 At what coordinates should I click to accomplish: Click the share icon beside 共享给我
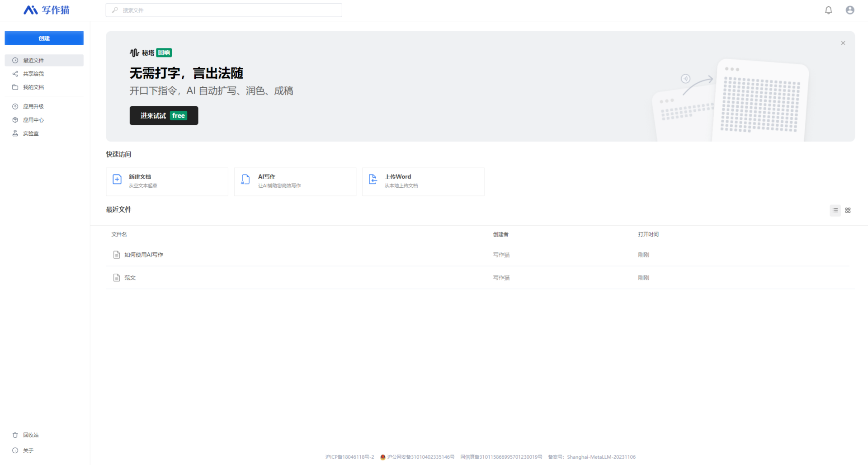click(x=15, y=74)
